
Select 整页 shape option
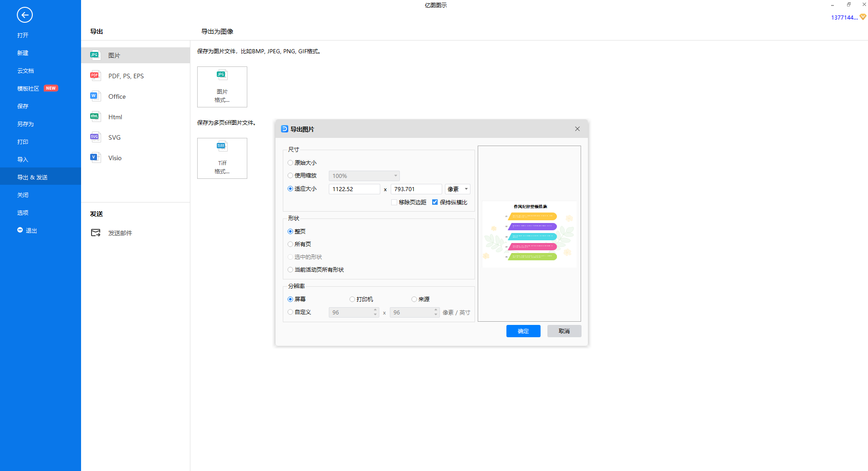tap(290, 231)
